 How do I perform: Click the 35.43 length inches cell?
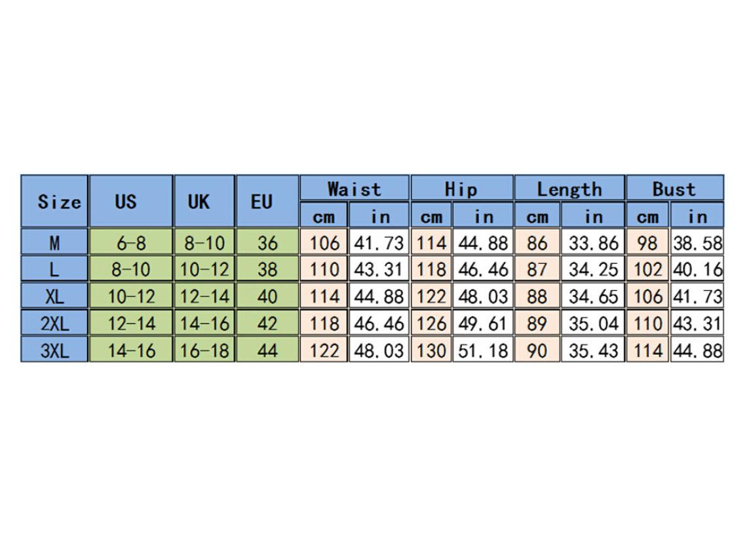[593, 350]
